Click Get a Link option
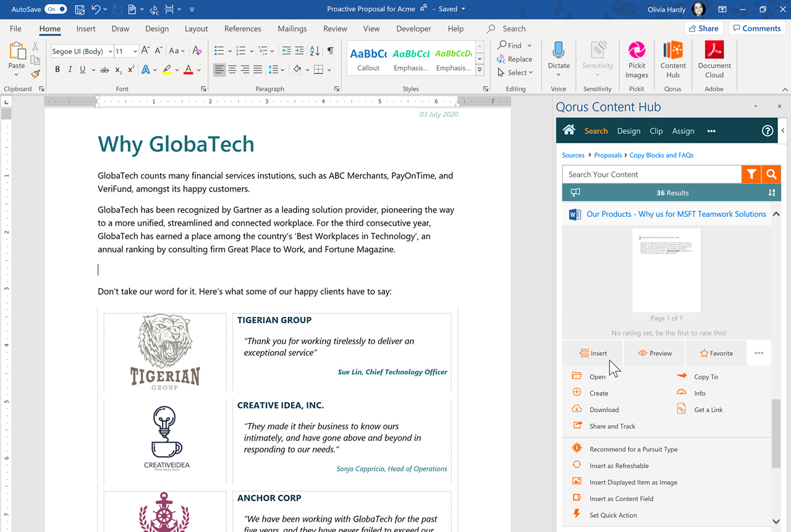The image size is (791, 532). pos(700,410)
